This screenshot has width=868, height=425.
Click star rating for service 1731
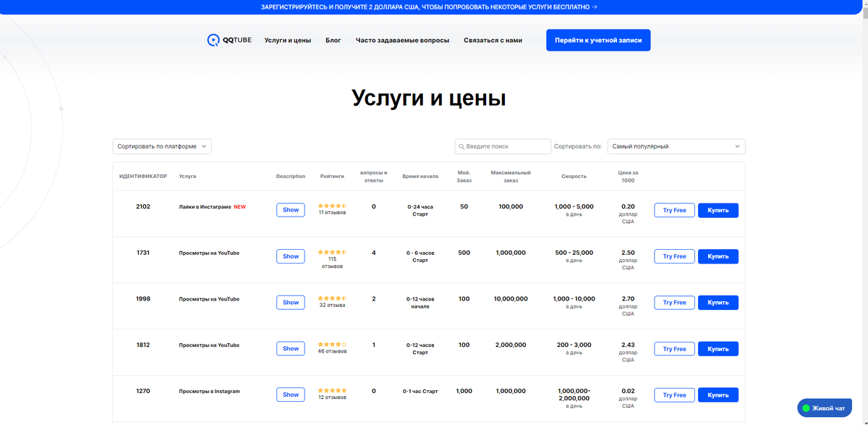332,253
